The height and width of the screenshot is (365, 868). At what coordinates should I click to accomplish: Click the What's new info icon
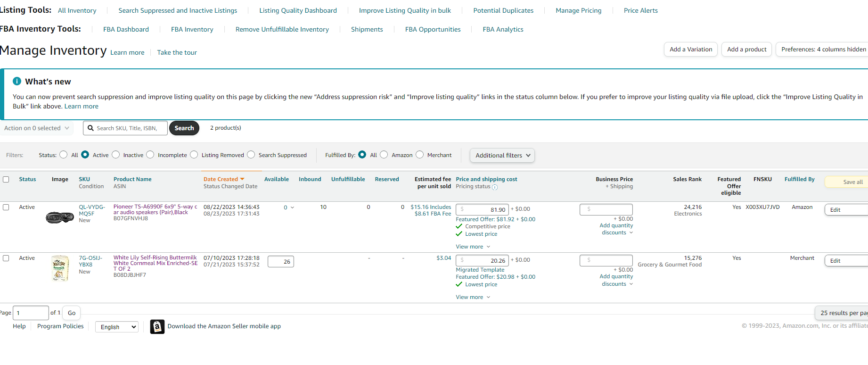pos(17,81)
